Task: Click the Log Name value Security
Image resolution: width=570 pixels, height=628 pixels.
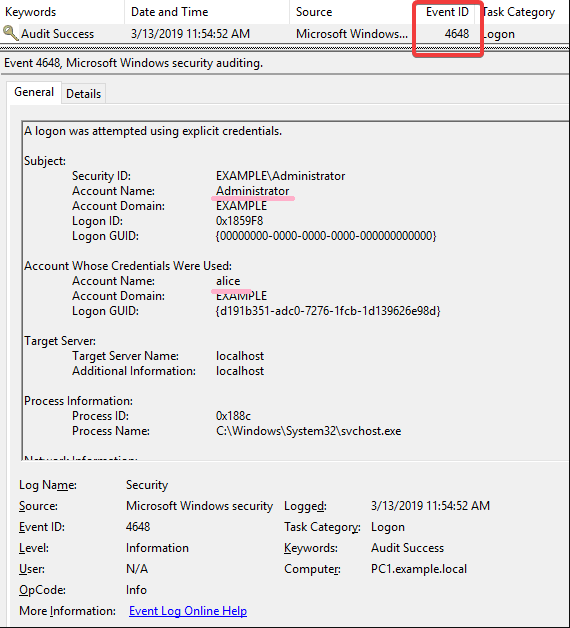Action: pyautogui.click(x=147, y=485)
